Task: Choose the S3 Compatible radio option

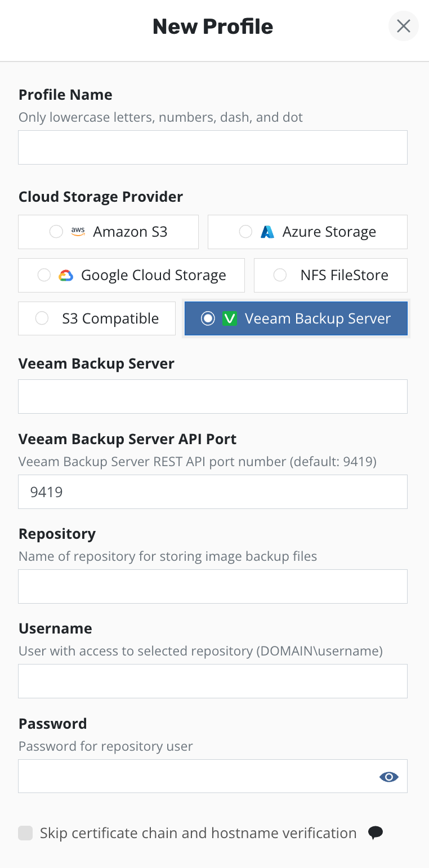Action: [x=42, y=318]
